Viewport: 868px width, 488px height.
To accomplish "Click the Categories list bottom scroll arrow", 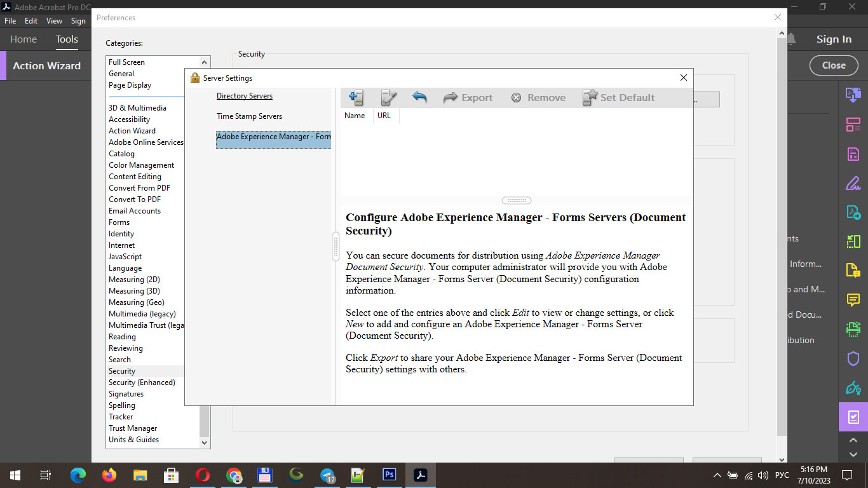I will pyautogui.click(x=205, y=442).
